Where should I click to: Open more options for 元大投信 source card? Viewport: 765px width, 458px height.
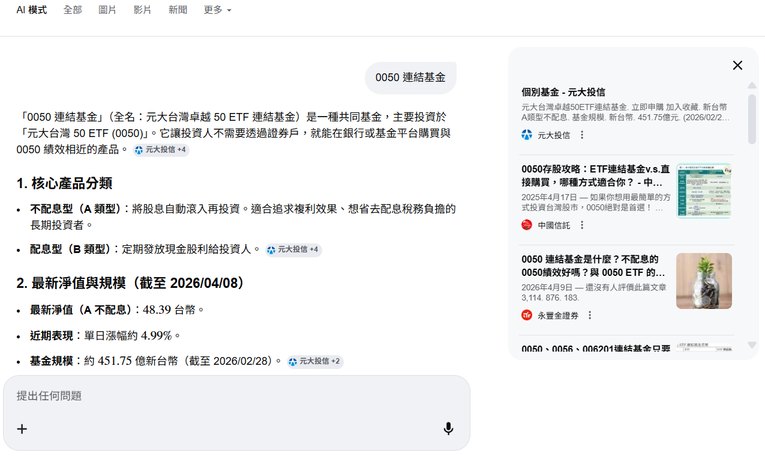[x=582, y=135]
